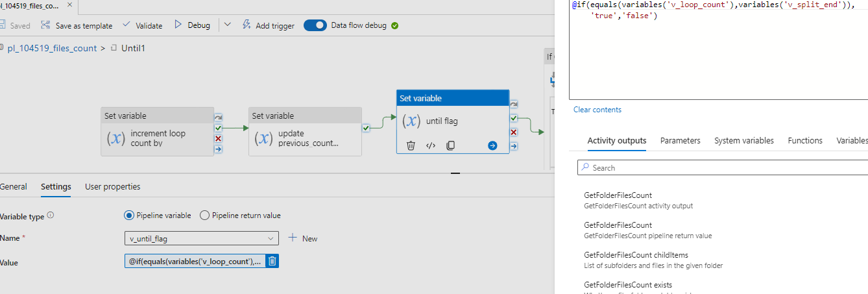
Task: Click the blue add-output arrow on 'until flag'
Action: click(x=492, y=145)
